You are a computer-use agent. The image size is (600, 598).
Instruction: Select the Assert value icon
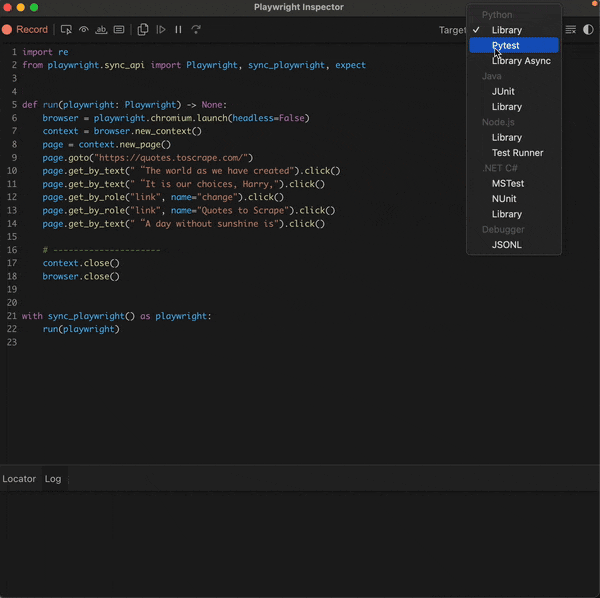pyautogui.click(x=119, y=29)
